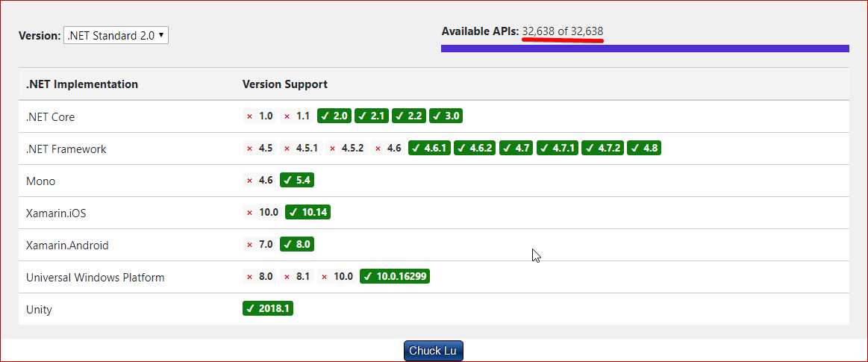
Task: Click .NET Framework 4.6.2 supported badge
Action: (475, 149)
